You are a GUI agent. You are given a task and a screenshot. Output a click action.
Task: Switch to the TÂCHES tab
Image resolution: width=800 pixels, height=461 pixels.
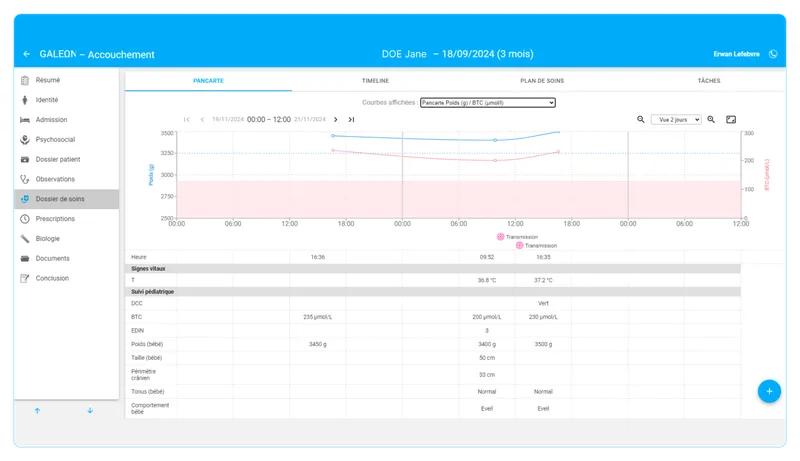pyautogui.click(x=709, y=81)
